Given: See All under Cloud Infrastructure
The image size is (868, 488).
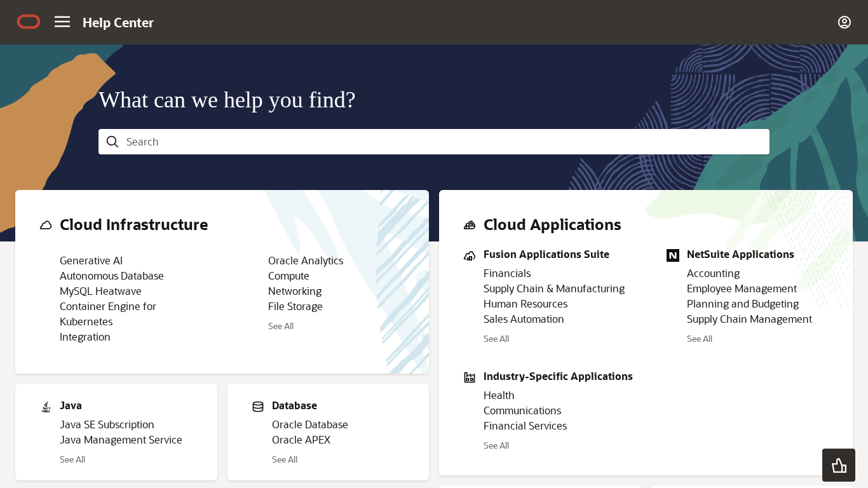Looking at the screenshot, I should tap(281, 326).
